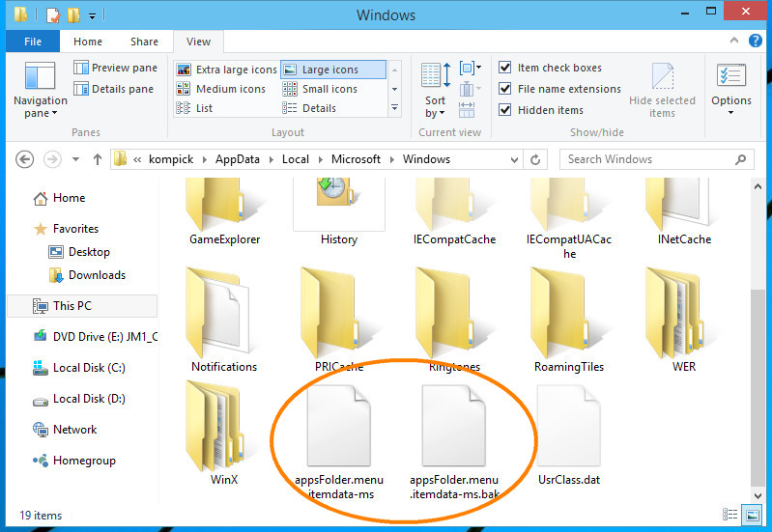Select the WER folder
772x532 pixels.
[x=683, y=320]
